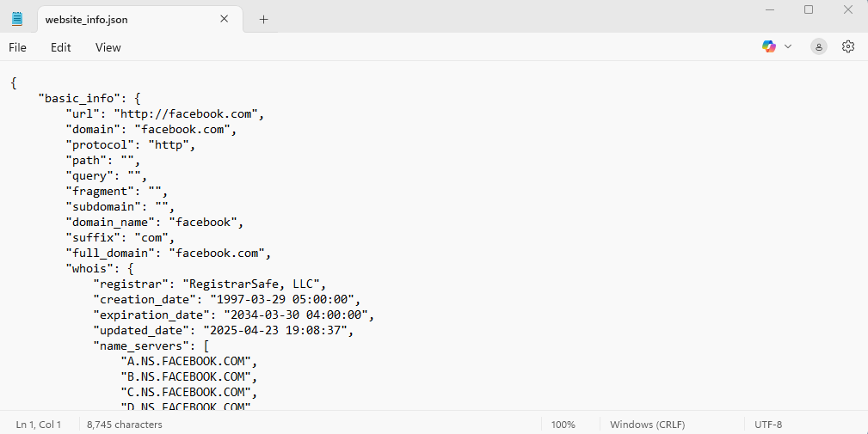
Task: Minimize the Notepad window
Action: coord(768,9)
